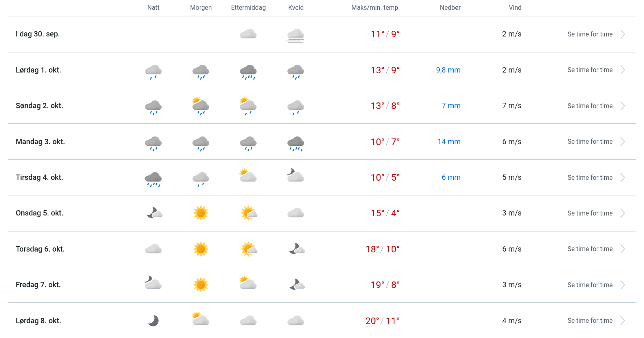The width and height of the screenshot is (644, 338).
Task: Click Saturday 8 Oct night moon icon
Action: click(153, 320)
